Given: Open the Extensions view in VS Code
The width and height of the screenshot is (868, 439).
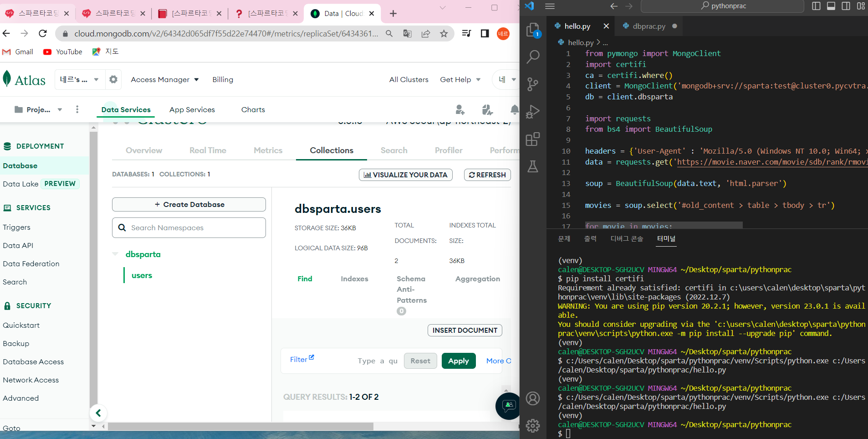Looking at the screenshot, I should [x=532, y=139].
